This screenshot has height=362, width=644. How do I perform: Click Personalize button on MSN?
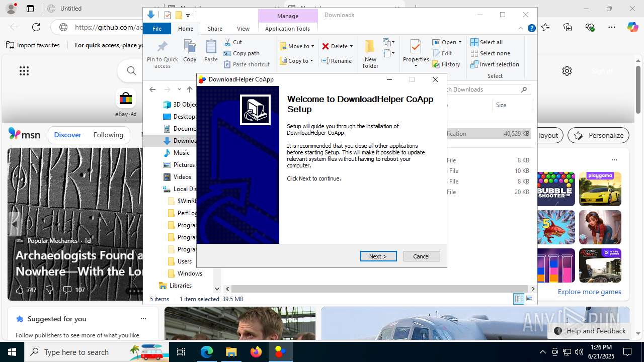pos(599,135)
